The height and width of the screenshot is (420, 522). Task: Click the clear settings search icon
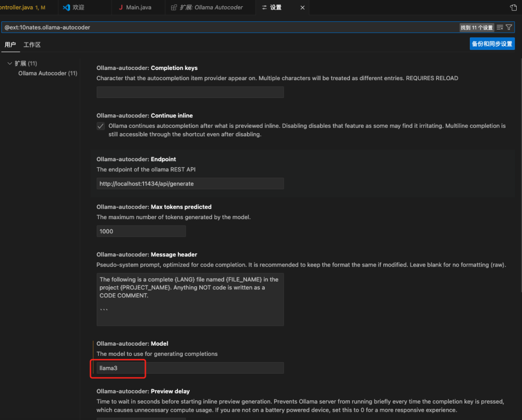[500, 27]
